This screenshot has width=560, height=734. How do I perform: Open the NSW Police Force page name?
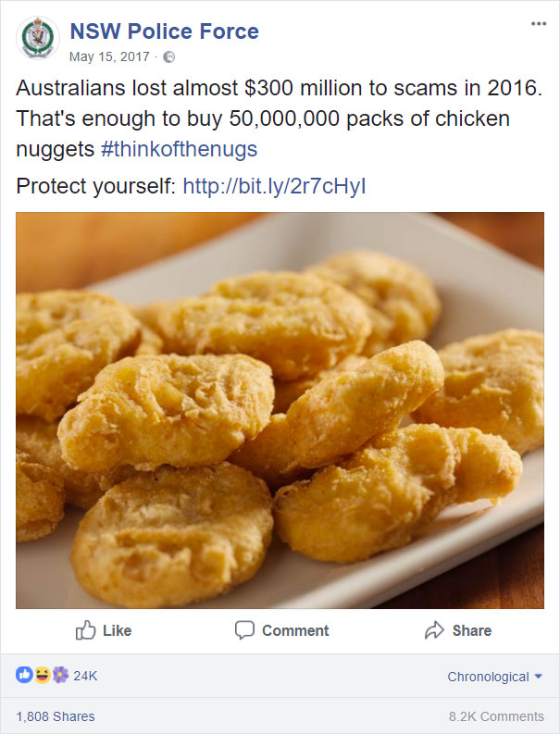click(x=165, y=31)
